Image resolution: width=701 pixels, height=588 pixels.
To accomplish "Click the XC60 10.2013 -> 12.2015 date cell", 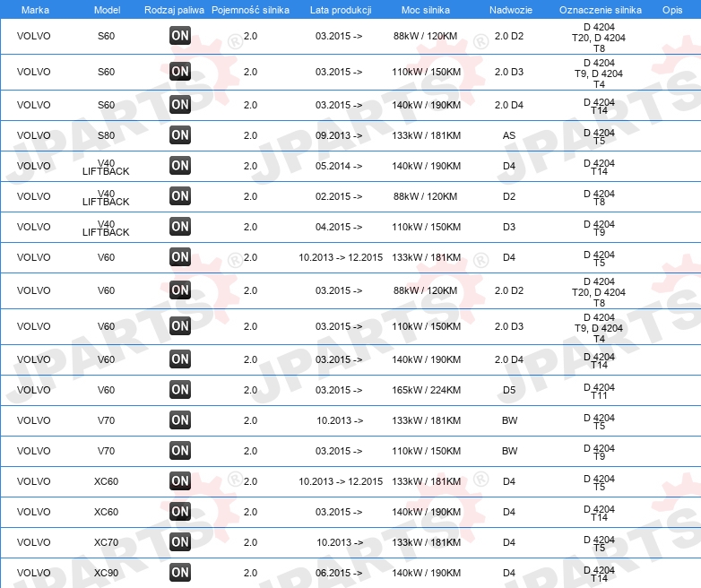I will tap(341, 481).
